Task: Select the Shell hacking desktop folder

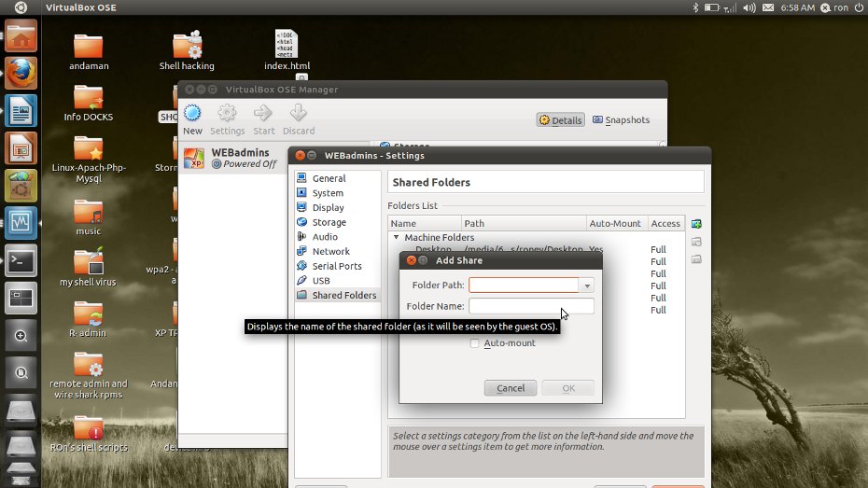Action: point(187,51)
